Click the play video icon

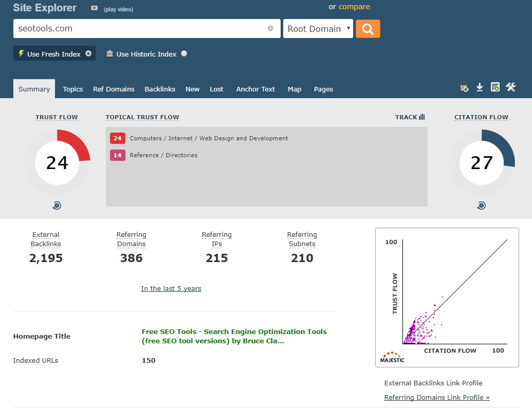tap(94, 8)
